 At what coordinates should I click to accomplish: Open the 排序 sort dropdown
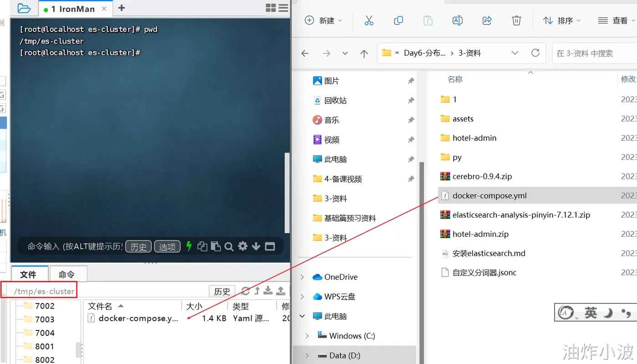coord(562,20)
